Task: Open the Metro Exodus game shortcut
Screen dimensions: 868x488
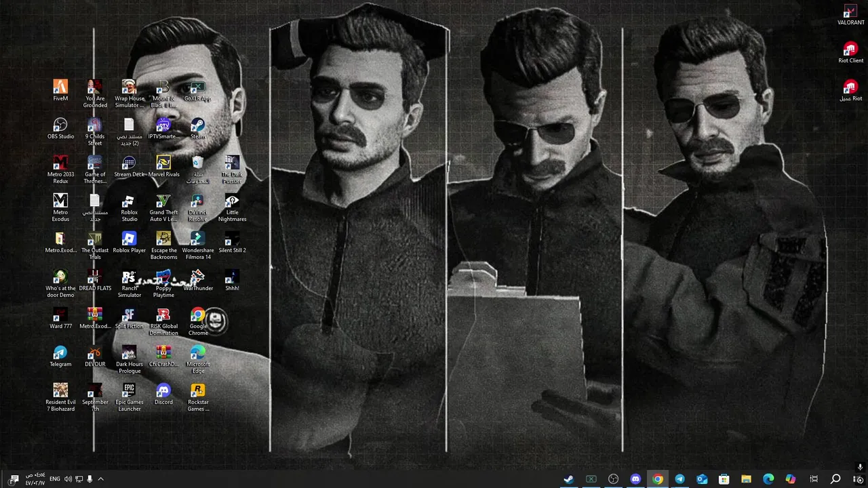Action: coord(60,207)
